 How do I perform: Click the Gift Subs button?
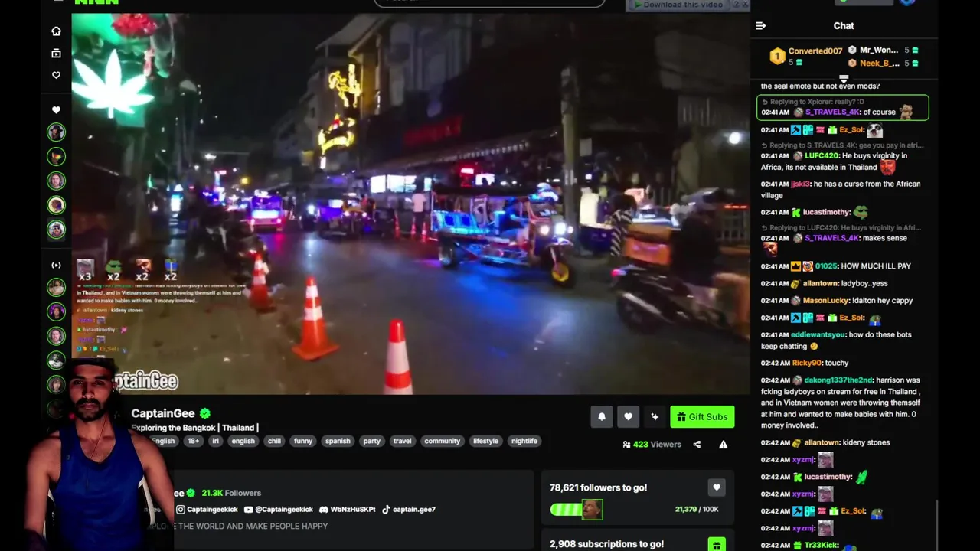point(702,416)
